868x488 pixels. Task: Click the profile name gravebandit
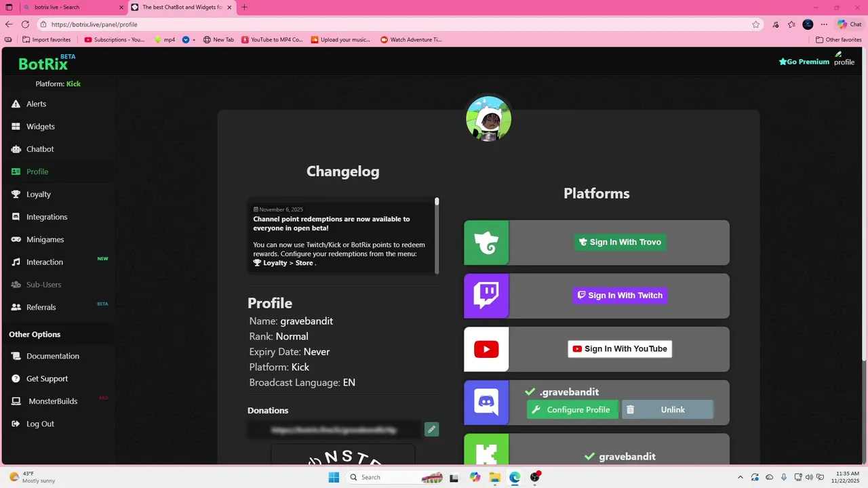(x=307, y=321)
